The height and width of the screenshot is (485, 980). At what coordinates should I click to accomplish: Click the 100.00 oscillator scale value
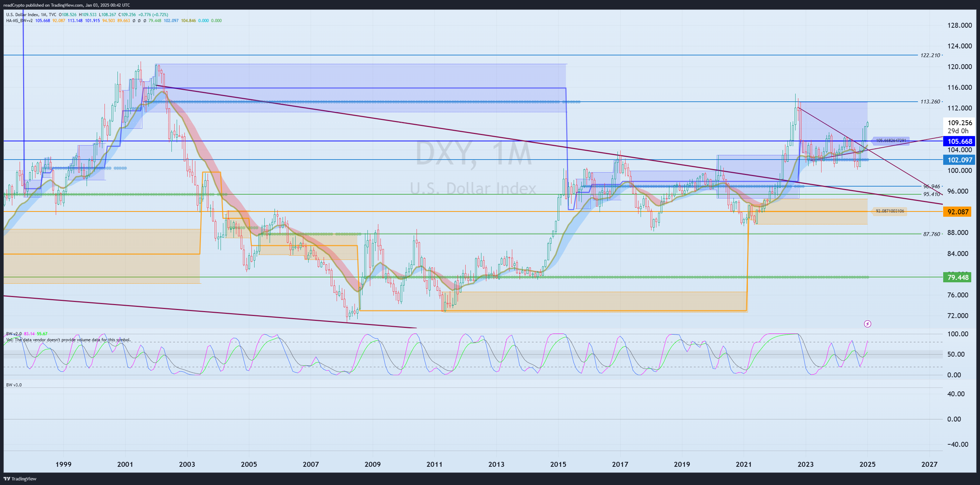coord(958,334)
